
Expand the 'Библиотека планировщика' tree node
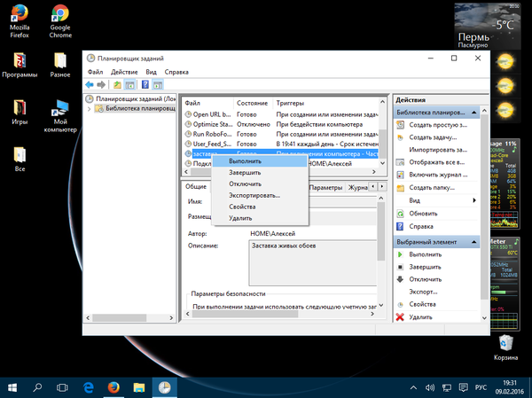[x=89, y=109]
